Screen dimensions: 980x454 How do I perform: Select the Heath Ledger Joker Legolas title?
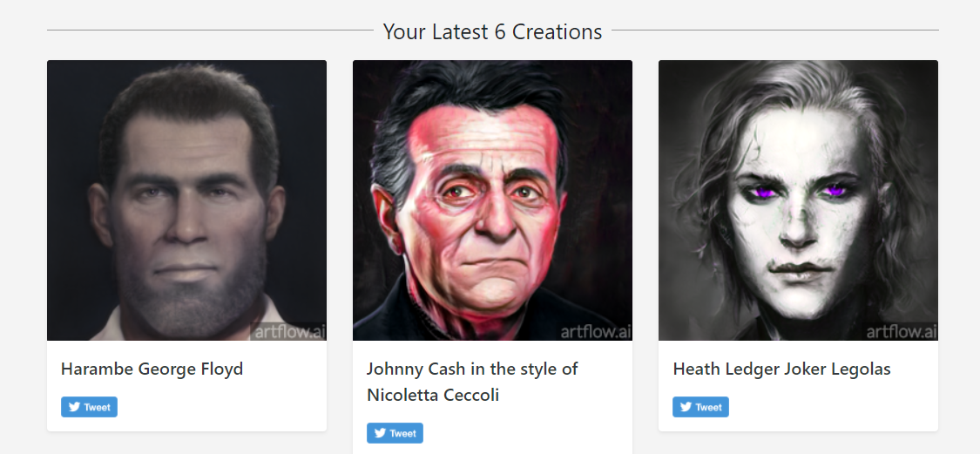tap(781, 369)
